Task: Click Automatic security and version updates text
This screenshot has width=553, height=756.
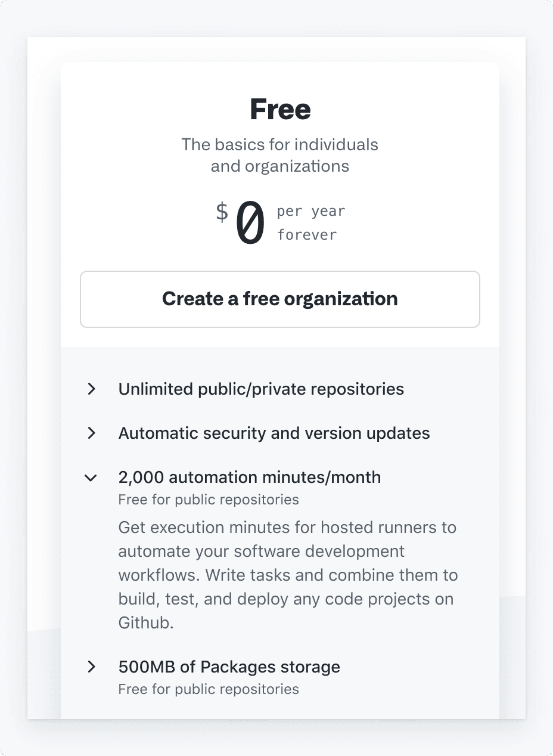Action: click(274, 433)
